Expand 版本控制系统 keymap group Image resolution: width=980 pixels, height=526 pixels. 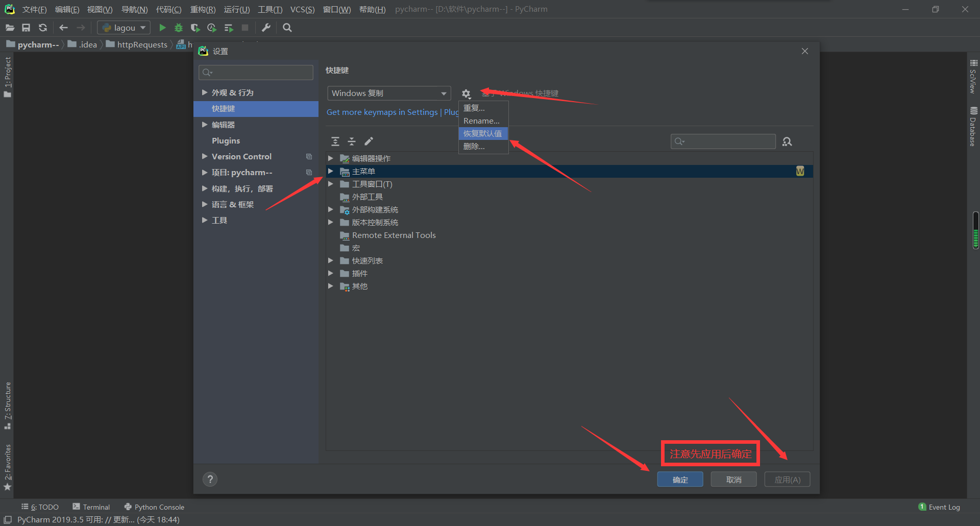pyautogui.click(x=331, y=222)
